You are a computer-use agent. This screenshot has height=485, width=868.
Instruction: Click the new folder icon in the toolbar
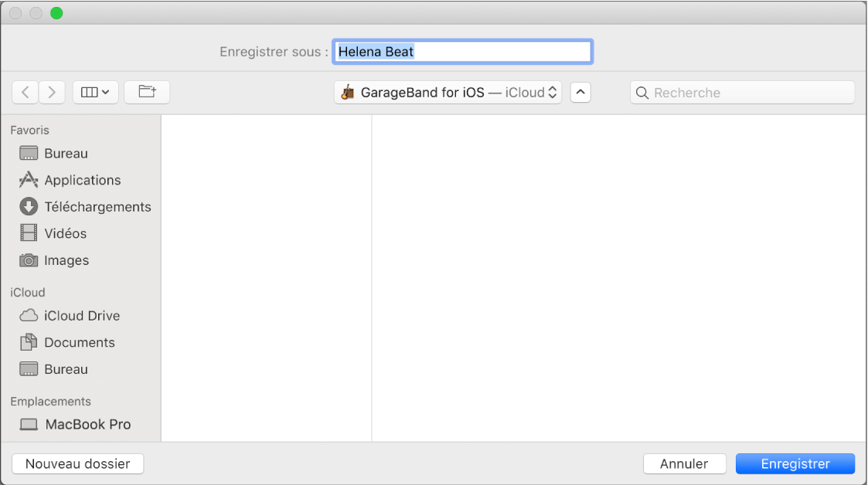pos(147,92)
